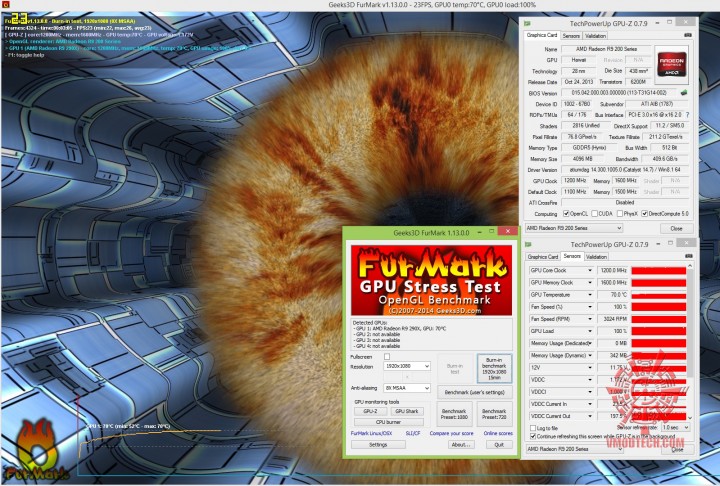Enable the Fullscreen checkbox in FurMark

point(387,356)
